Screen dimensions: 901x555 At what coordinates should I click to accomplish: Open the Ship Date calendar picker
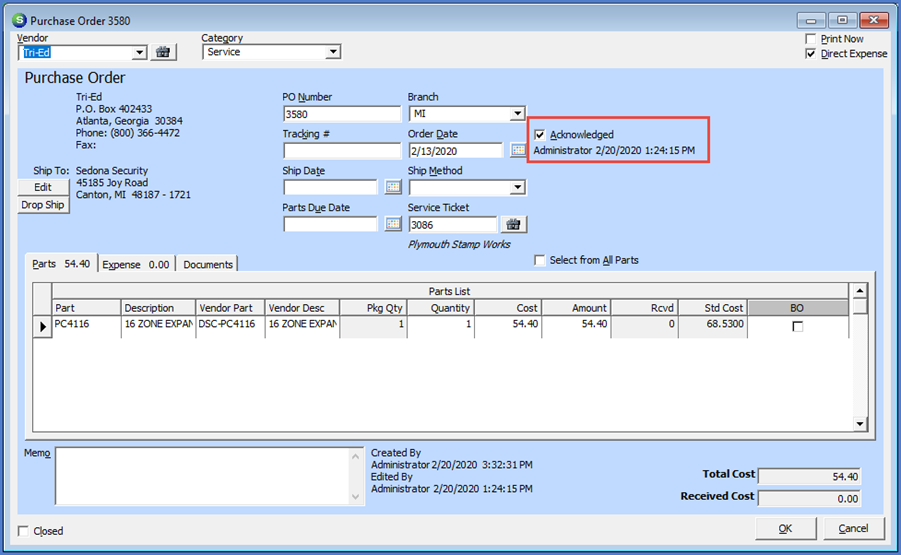[393, 187]
